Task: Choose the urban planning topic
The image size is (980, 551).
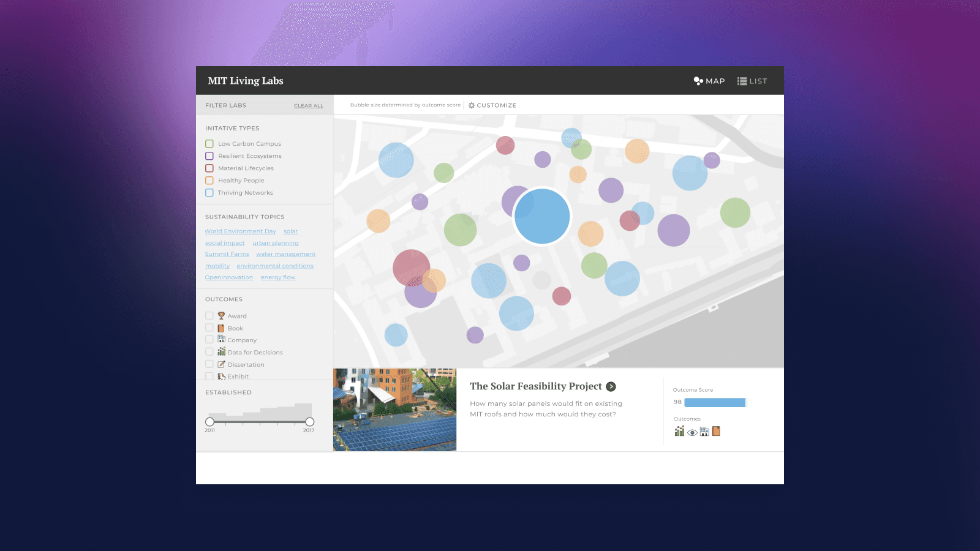Action: pos(276,243)
